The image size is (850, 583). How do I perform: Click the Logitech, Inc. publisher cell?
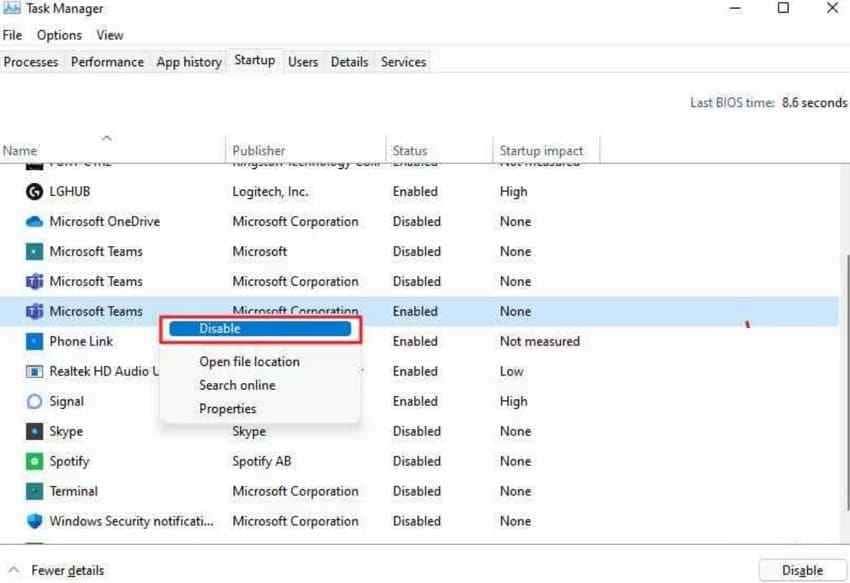click(x=271, y=191)
